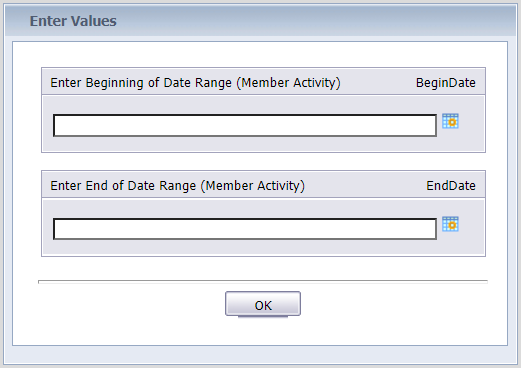Select the 'Enter Values' dialog title

73,21
